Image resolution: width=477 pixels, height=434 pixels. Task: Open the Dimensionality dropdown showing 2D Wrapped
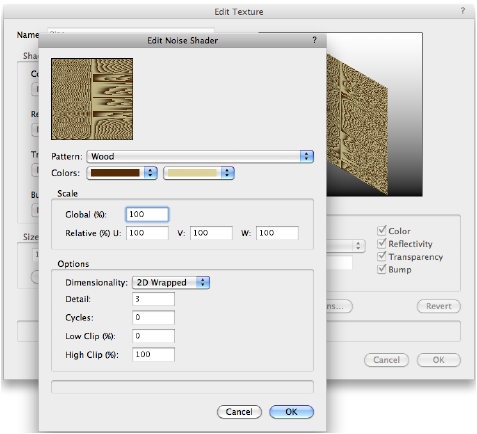[x=171, y=282]
